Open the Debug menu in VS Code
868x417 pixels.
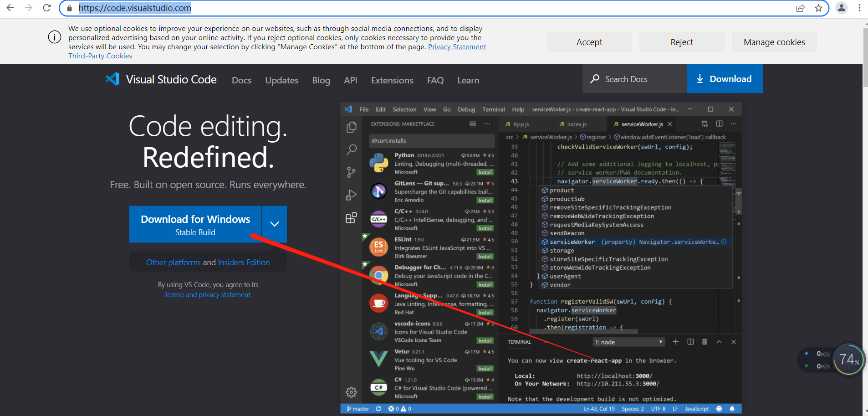[x=466, y=109]
